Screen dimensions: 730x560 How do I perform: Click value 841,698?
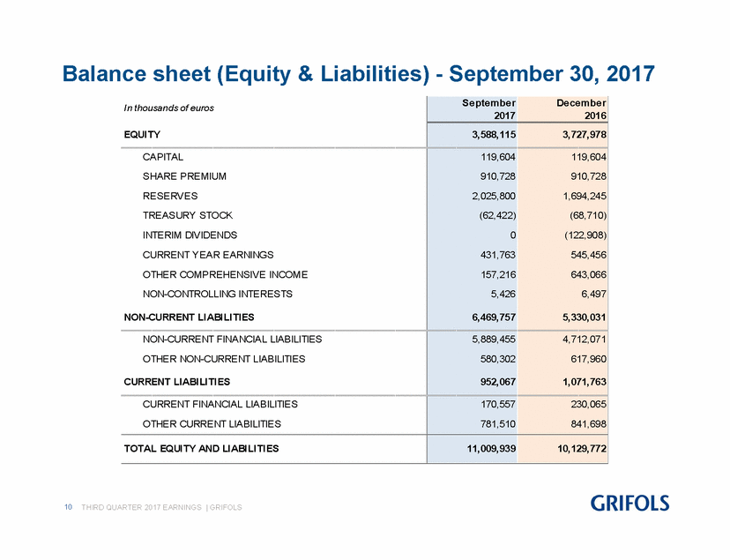pyautogui.click(x=588, y=424)
